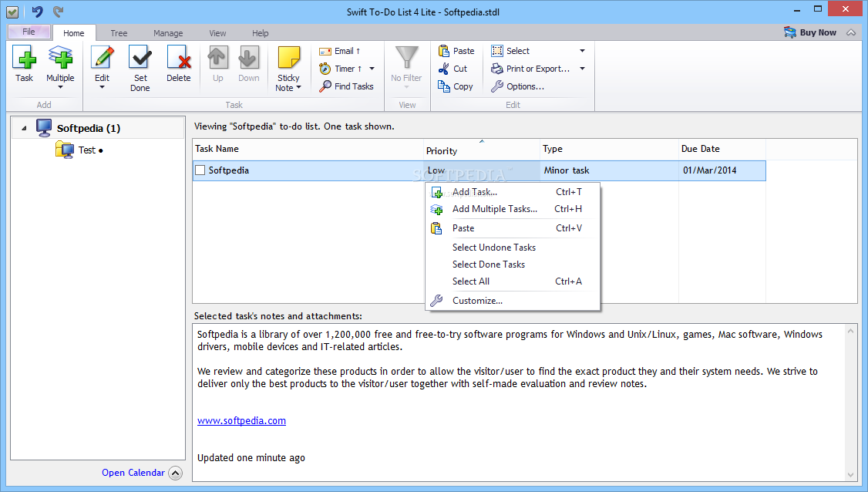
Task: Open Options wrench in ribbon
Action: pos(517,86)
